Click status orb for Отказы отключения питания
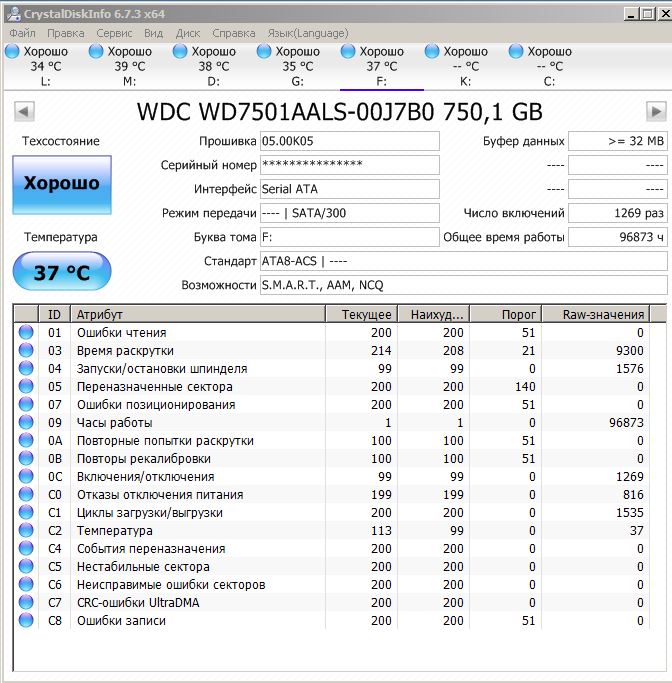The image size is (672, 683). (26, 494)
